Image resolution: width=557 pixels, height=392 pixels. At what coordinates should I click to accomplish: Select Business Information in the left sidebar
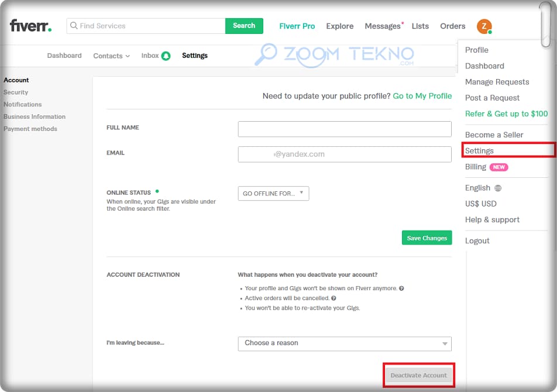coord(35,116)
